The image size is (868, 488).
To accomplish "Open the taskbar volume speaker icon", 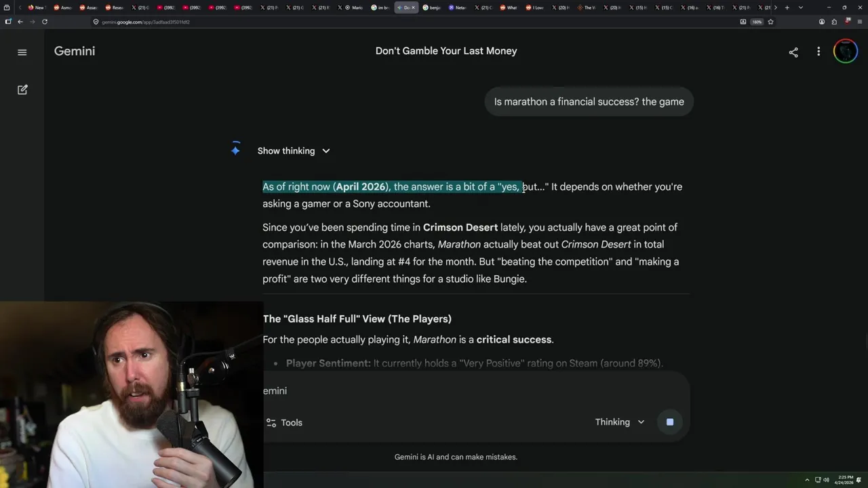I will [x=826, y=480].
